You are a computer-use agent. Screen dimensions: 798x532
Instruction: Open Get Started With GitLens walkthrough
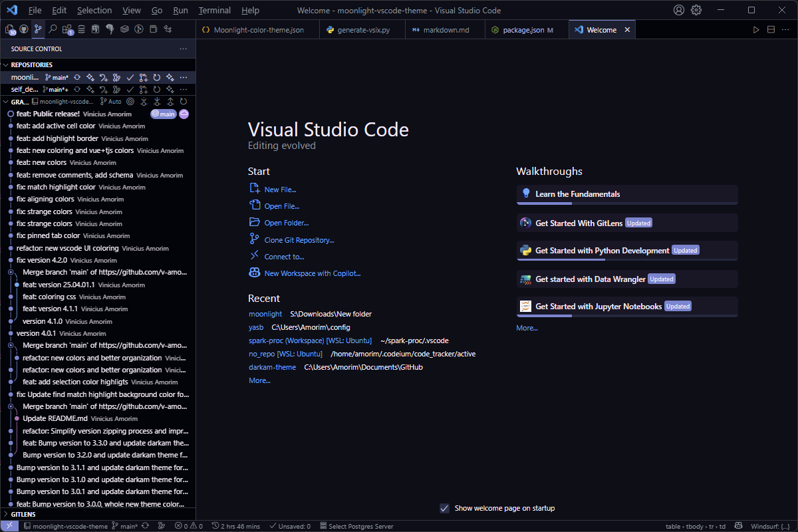tap(627, 223)
